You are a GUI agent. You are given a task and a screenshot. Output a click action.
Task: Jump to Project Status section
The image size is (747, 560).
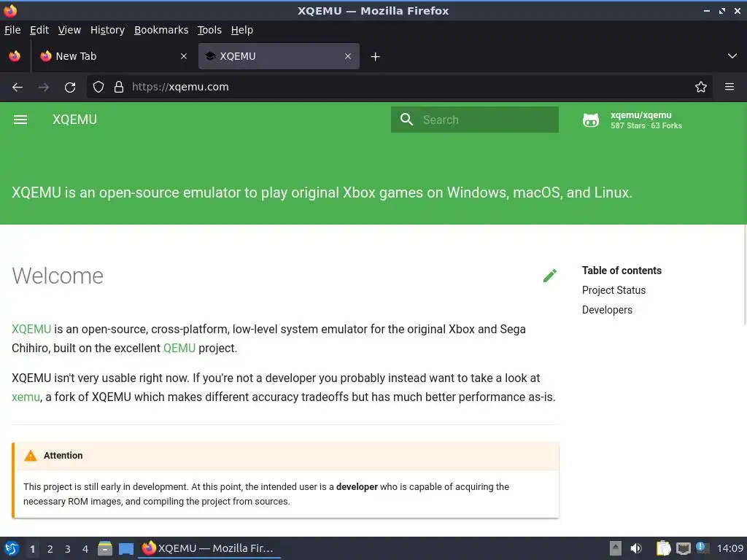tap(614, 290)
